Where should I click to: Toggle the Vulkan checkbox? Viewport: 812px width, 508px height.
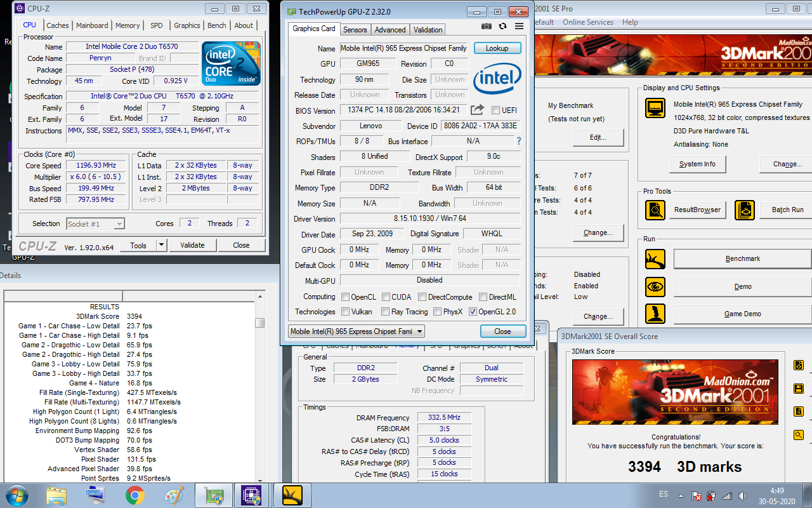point(346,312)
